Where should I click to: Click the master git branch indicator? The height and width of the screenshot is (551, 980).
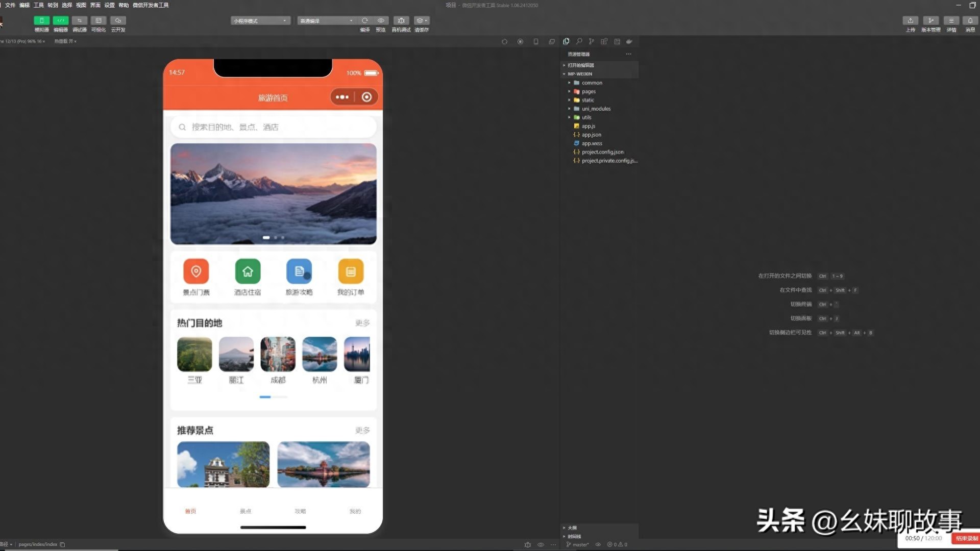tap(578, 545)
